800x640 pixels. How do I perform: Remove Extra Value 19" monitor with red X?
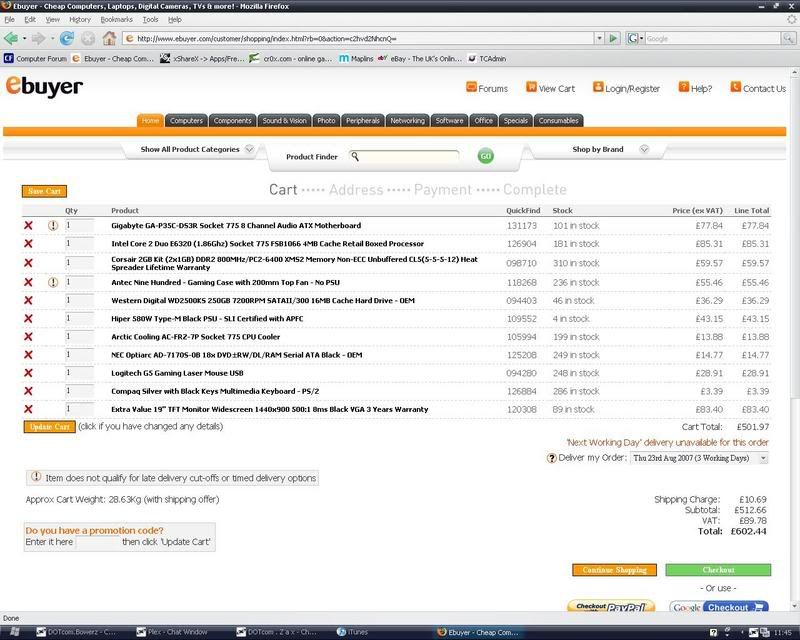pyautogui.click(x=29, y=409)
